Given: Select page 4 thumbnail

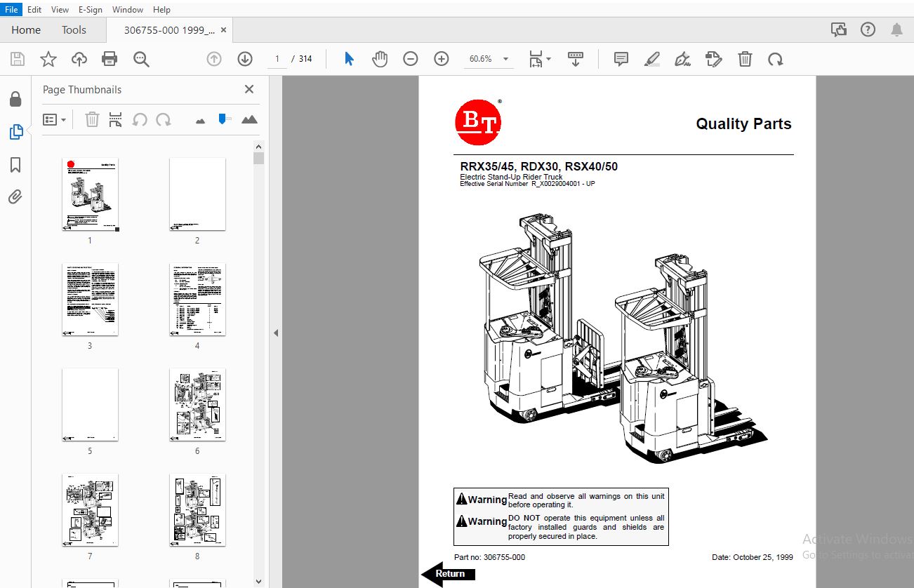Looking at the screenshot, I should click(197, 300).
